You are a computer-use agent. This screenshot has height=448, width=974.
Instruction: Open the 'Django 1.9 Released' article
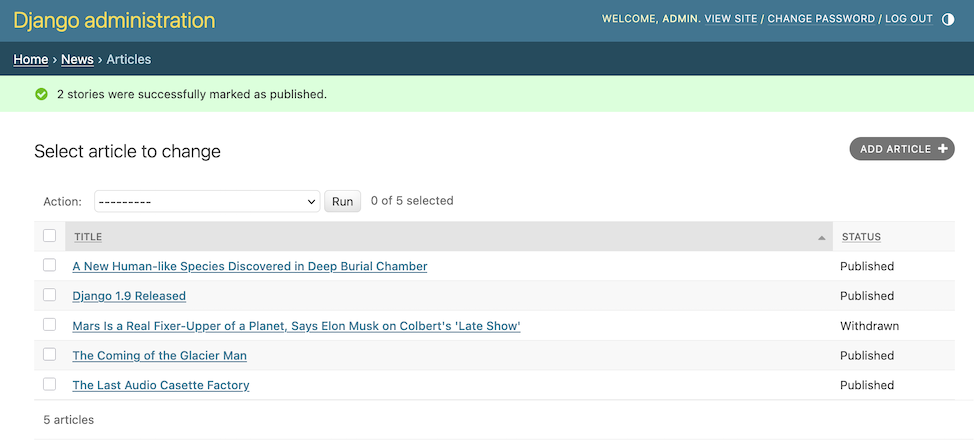(x=129, y=296)
